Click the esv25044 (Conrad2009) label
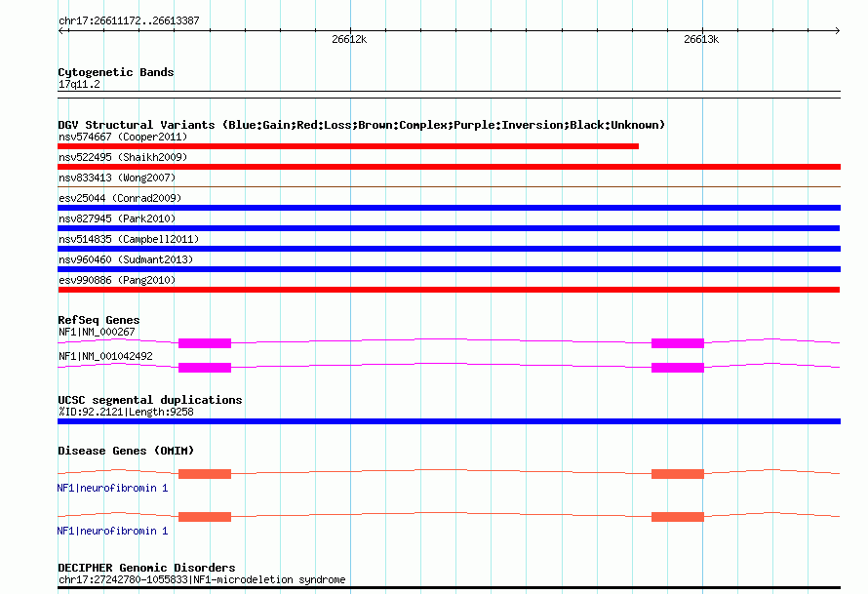Viewport: 868px width, 594px height. click(120, 198)
